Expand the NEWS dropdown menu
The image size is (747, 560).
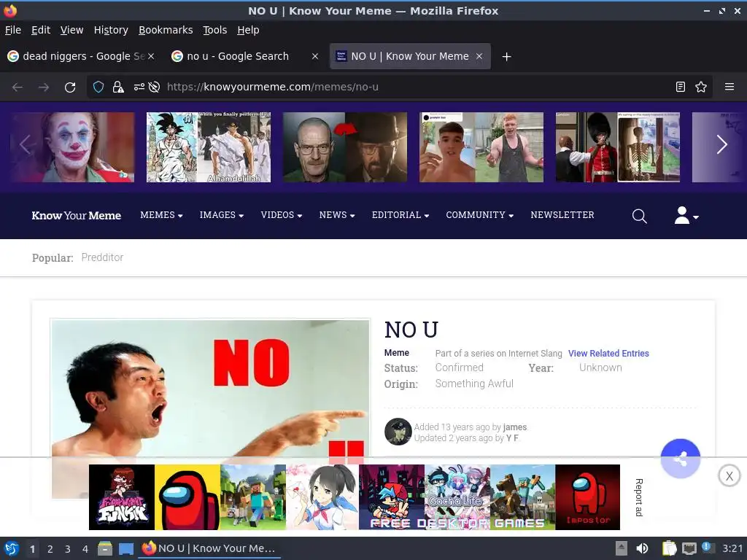[x=337, y=215]
